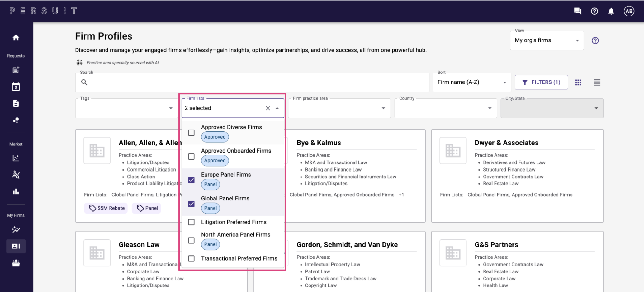Open the document icon under Requests
644x292 pixels.
coord(16,103)
